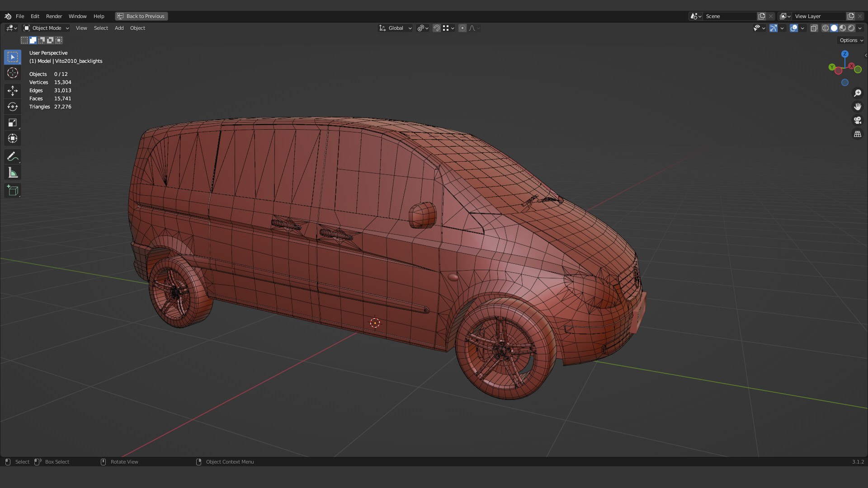
Task: Click the X axis circle on the navigation gizmo
Action: pyautogui.click(x=851, y=66)
